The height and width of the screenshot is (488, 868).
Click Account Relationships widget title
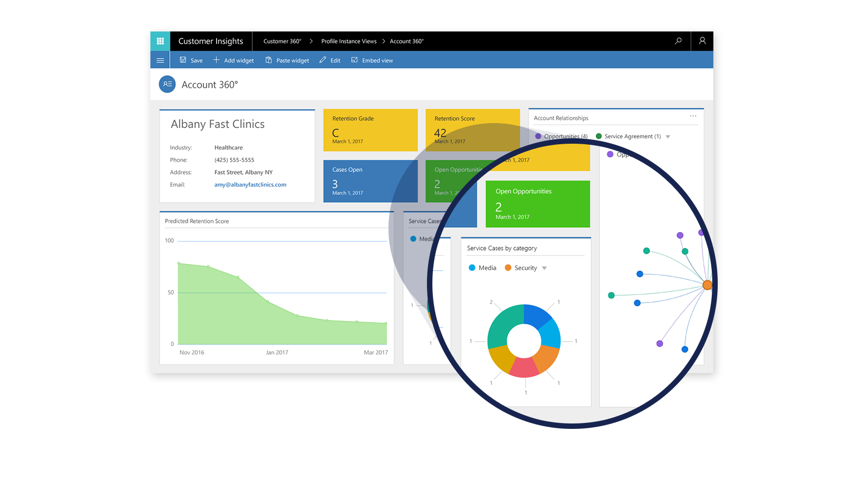[x=561, y=118]
